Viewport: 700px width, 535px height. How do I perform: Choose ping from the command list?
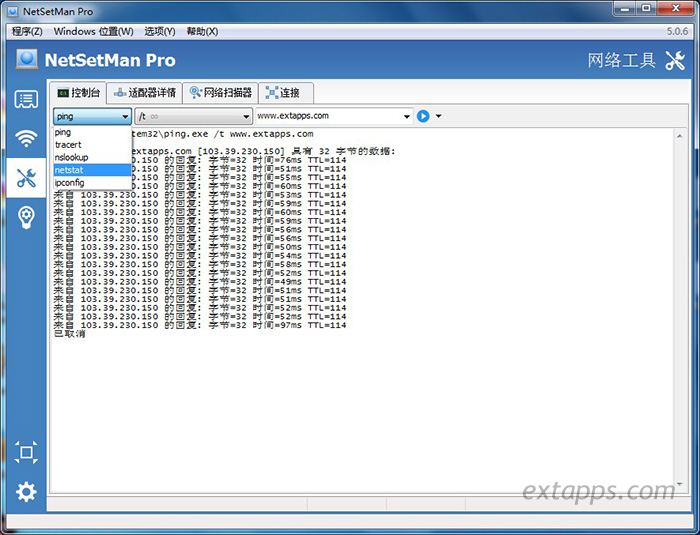(x=92, y=132)
